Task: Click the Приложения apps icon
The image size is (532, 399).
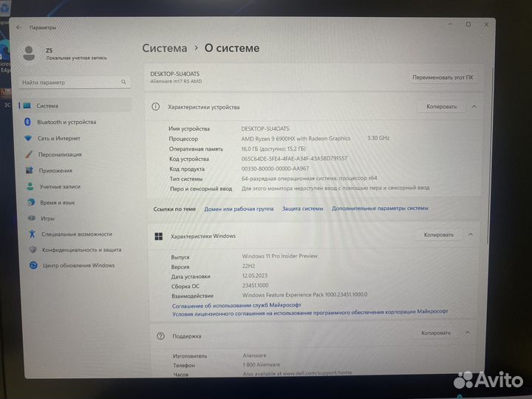Action: click(x=30, y=170)
